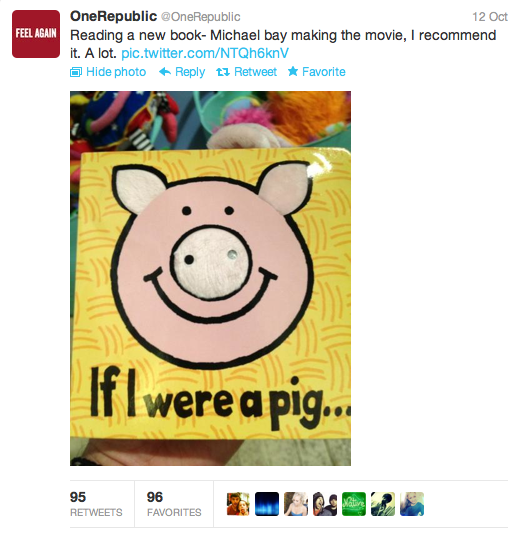The height and width of the screenshot is (538, 513).
Task: Click the Reply arrow icon
Action: [165, 72]
